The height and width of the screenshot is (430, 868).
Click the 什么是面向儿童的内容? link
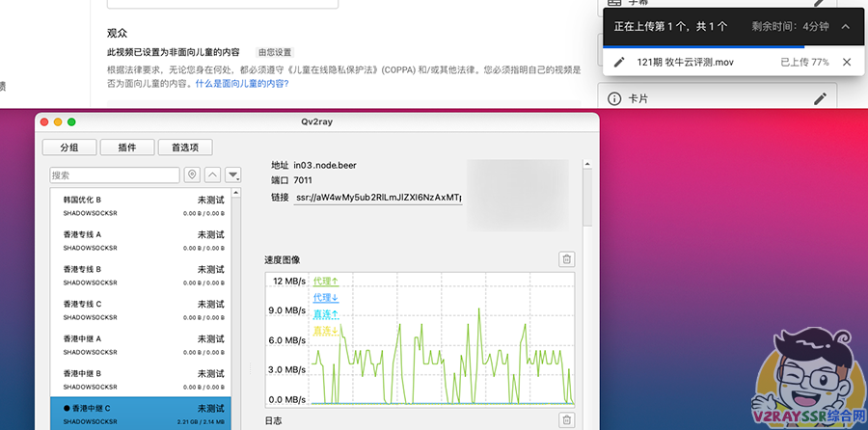241,83
